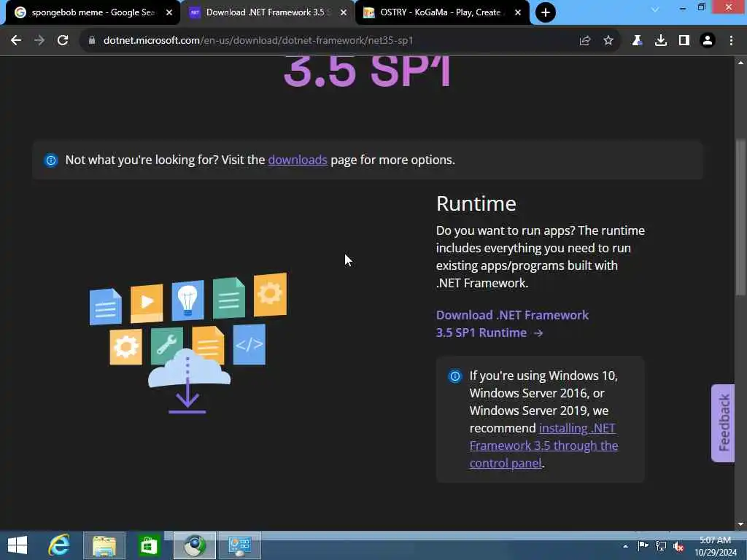Image resolution: width=747 pixels, height=560 pixels.
Task: Bookmark this page with the star
Action: click(x=608, y=41)
